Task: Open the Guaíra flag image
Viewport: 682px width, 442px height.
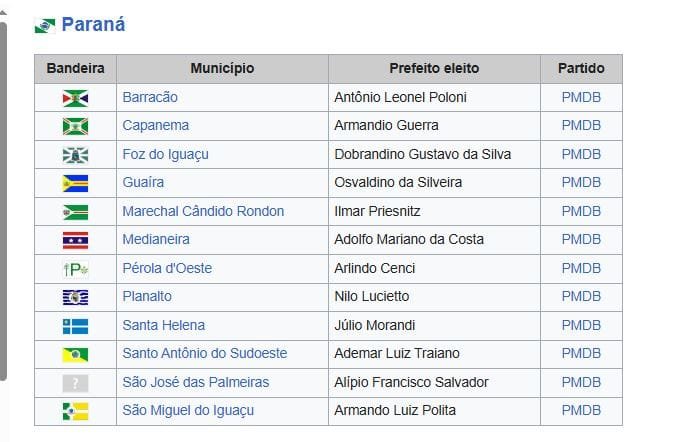Action: 75,183
